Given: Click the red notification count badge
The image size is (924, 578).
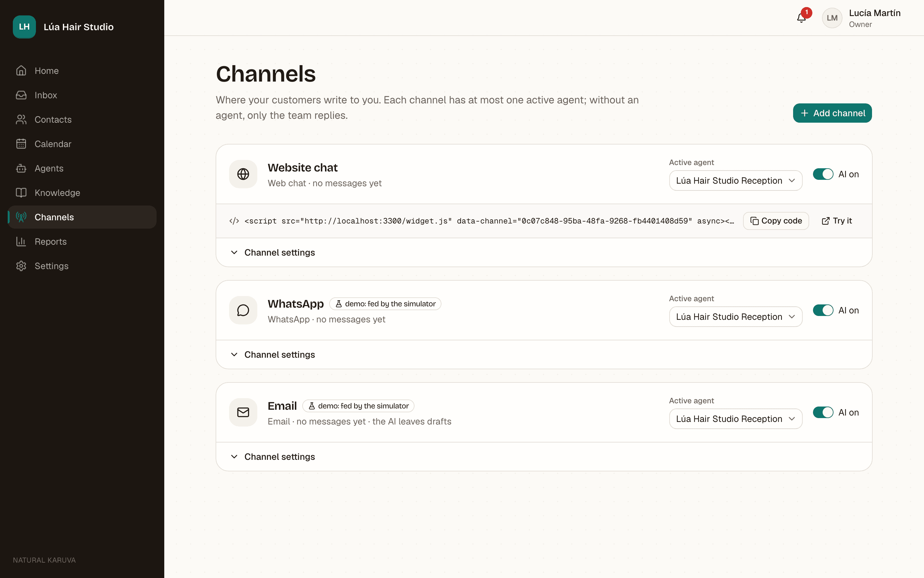Looking at the screenshot, I should (806, 13).
